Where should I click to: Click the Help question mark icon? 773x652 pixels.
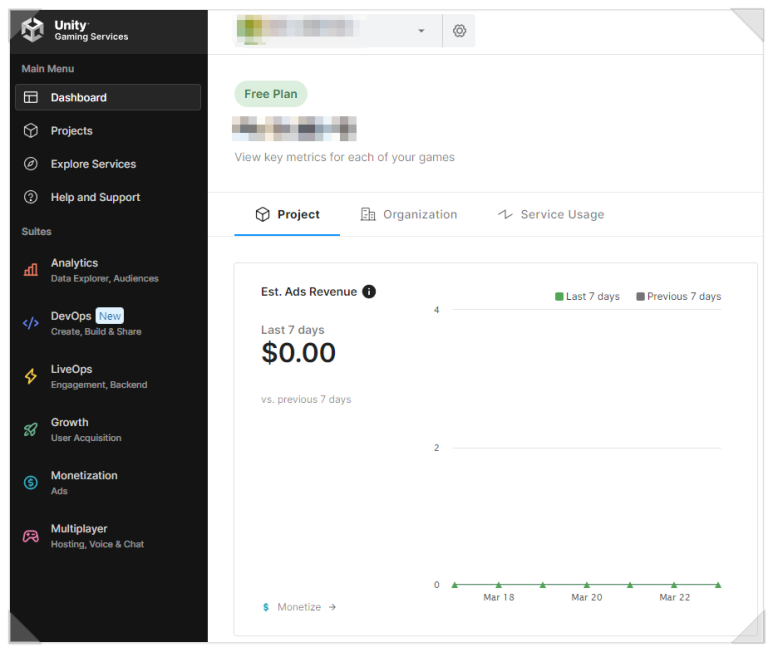tap(31, 197)
